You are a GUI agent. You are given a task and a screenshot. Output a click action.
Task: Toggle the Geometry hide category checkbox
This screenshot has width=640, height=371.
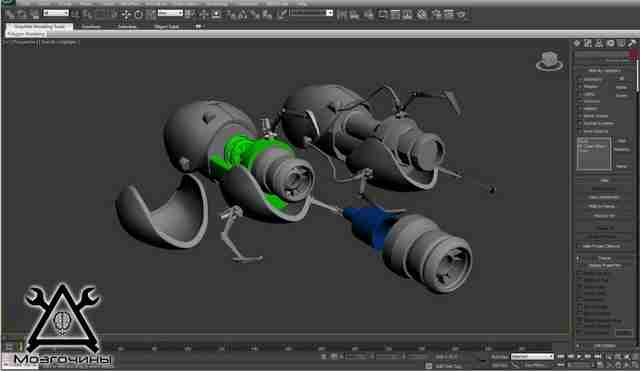click(580, 79)
